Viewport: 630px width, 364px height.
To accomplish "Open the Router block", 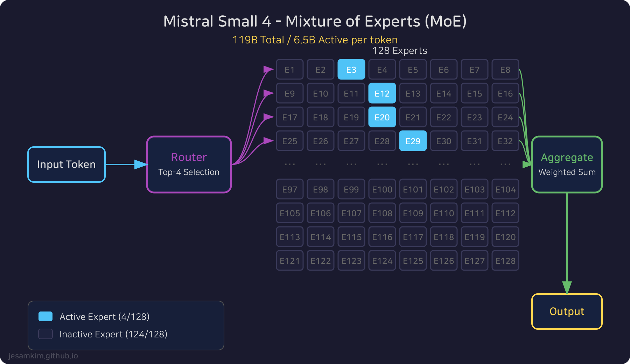I will (x=189, y=157).
